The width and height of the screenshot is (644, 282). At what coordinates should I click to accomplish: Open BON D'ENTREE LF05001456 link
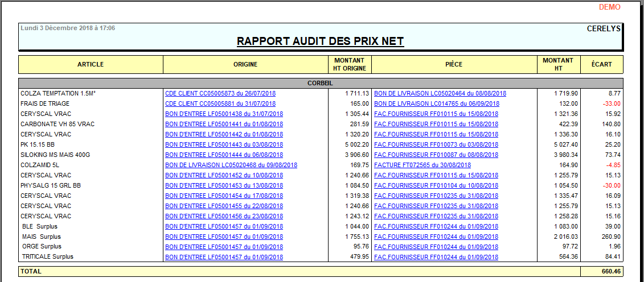[x=224, y=216]
